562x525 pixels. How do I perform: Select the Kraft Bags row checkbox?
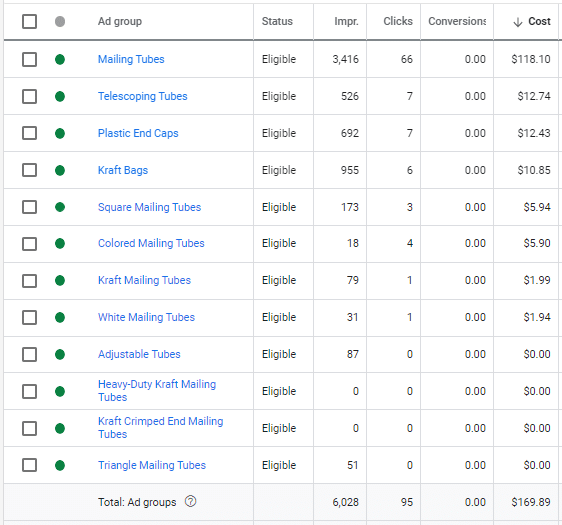(29, 170)
